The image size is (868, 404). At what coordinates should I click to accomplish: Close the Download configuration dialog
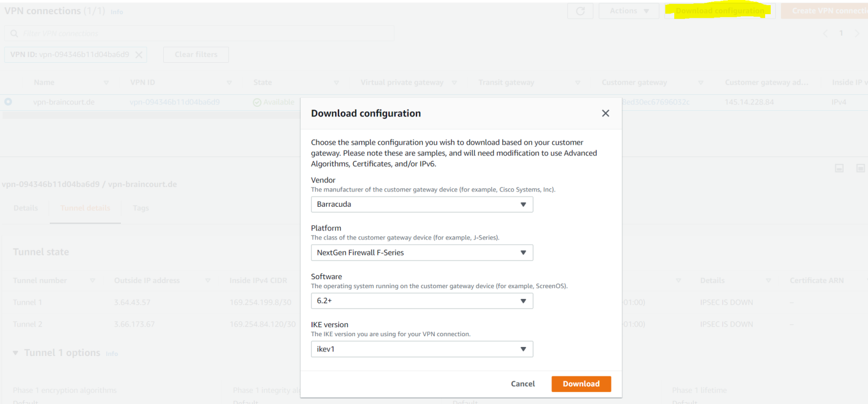605,113
